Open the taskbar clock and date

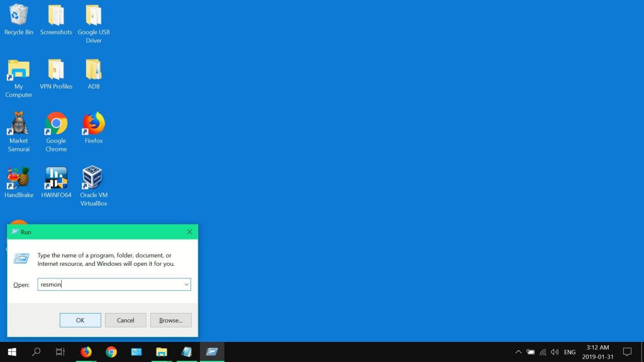[597, 352]
